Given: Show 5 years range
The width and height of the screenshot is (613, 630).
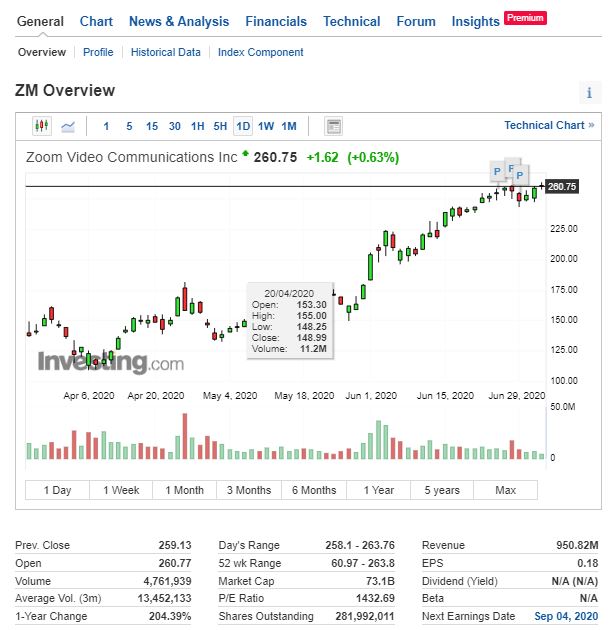Looking at the screenshot, I should pyautogui.click(x=442, y=490).
